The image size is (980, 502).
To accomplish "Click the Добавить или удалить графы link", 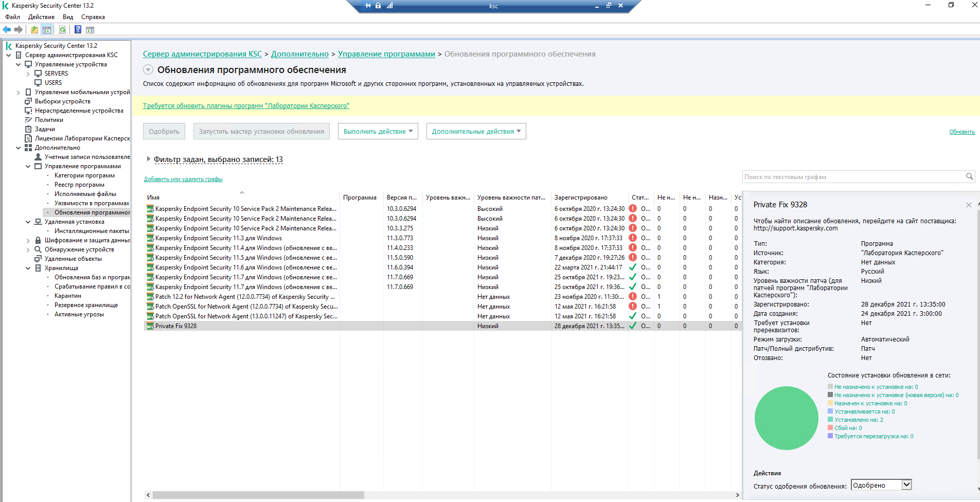I will [x=183, y=179].
